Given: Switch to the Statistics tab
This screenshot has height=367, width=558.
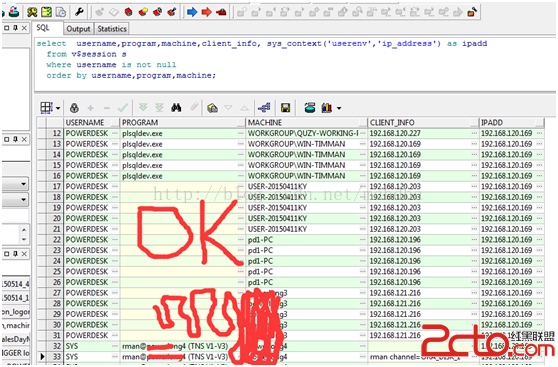Looking at the screenshot, I should (112, 29).
